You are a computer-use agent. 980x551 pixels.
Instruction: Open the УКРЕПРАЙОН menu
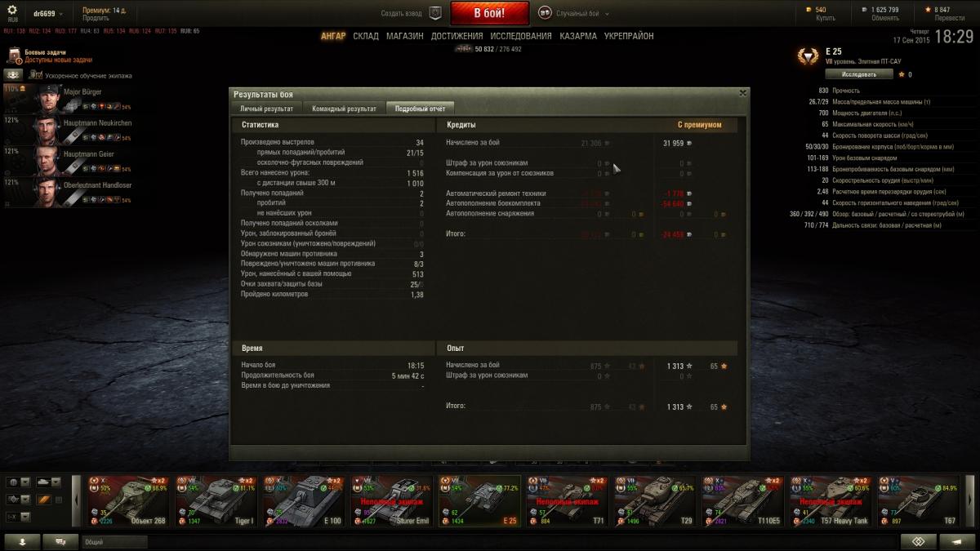tap(629, 36)
